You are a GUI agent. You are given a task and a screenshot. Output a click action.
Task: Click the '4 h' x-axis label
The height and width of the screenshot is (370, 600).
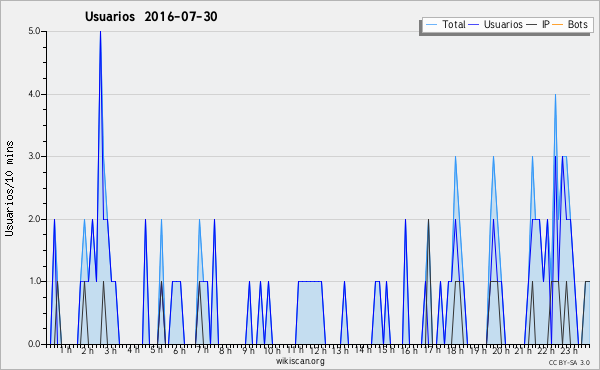[x=133, y=350]
